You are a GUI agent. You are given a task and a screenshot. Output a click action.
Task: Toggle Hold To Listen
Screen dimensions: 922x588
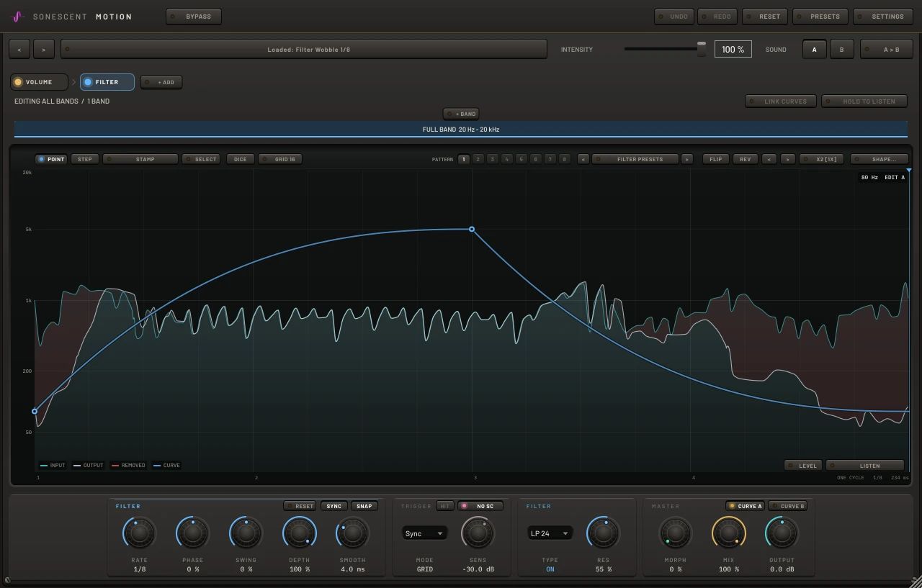click(864, 101)
